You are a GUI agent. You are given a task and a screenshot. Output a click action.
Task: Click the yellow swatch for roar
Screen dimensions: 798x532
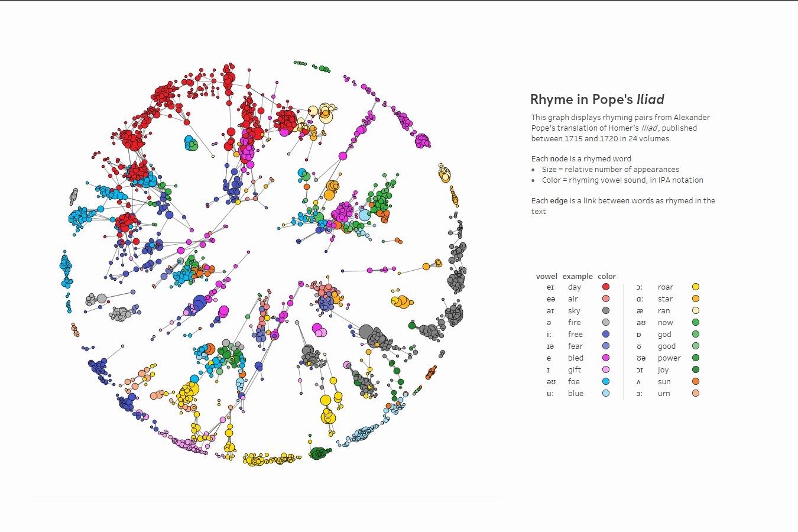[x=696, y=287]
